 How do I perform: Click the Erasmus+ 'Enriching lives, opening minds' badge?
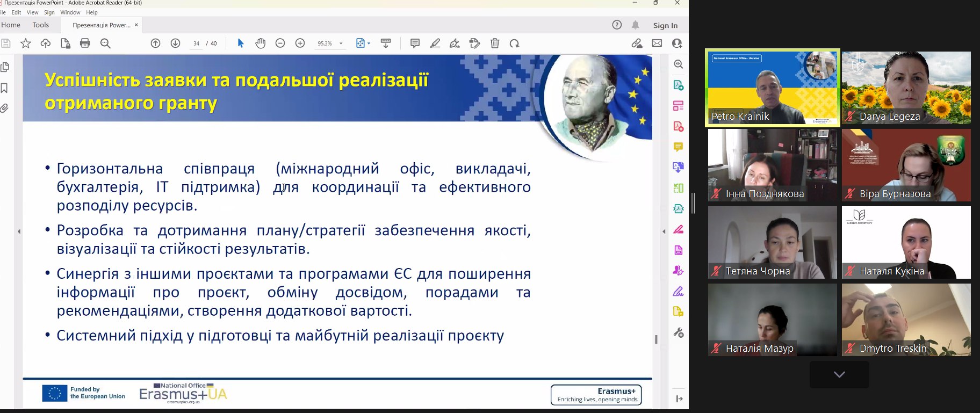coord(596,395)
